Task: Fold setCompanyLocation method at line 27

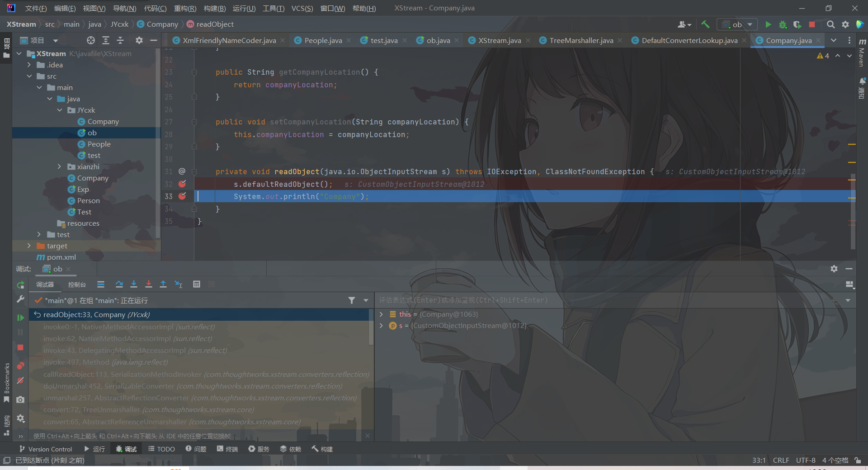Action: 194,122
